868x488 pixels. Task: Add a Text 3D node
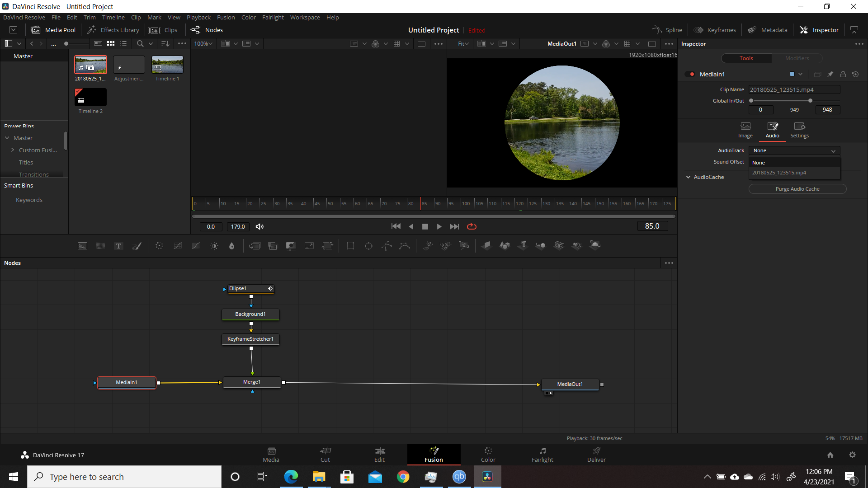pos(523,245)
